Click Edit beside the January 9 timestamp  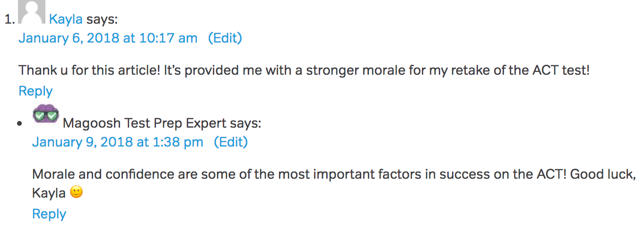pos(231,142)
